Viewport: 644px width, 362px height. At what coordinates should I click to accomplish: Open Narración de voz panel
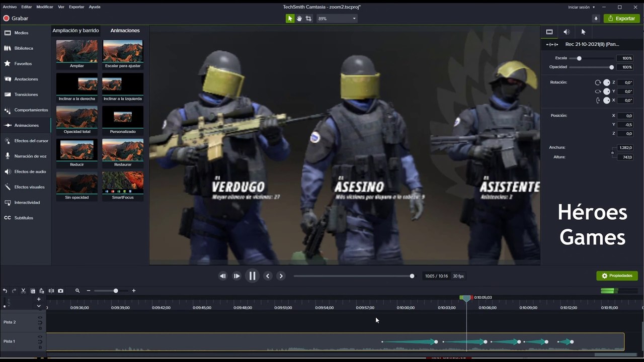point(25,156)
